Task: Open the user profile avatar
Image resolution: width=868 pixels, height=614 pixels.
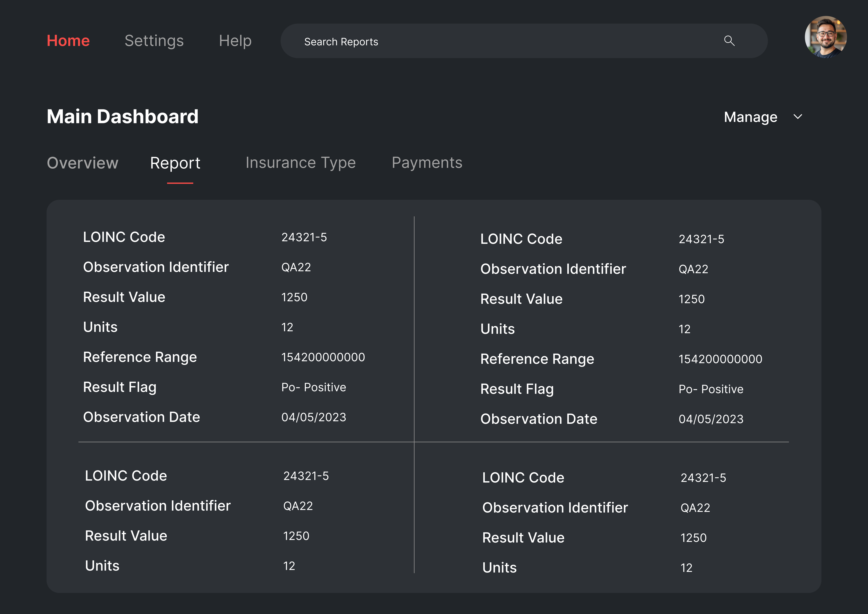Action: coord(826,37)
